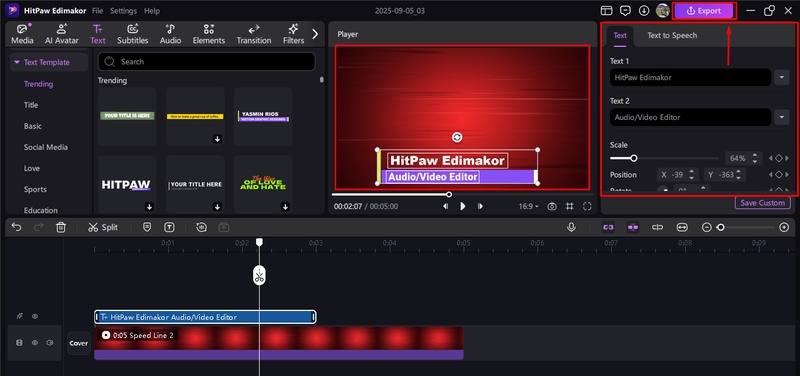The width and height of the screenshot is (800, 376).
Task: Enter fullscreen preview mode
Action: tap(587, 206)
